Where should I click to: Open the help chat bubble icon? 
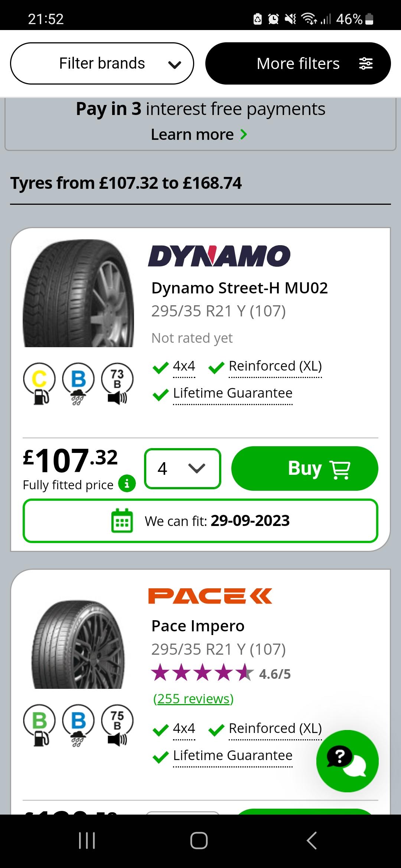(347, 761)
